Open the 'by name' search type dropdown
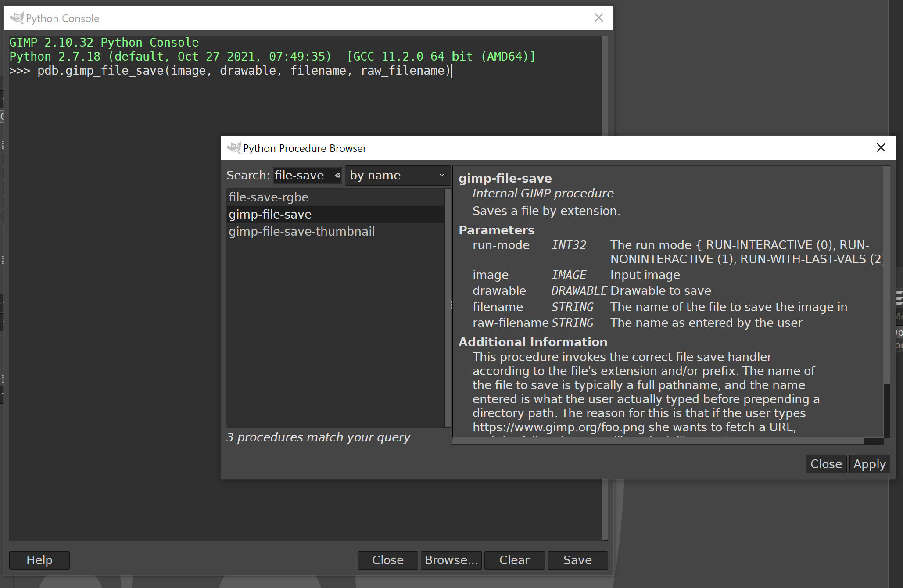 (x=397, y=175)
